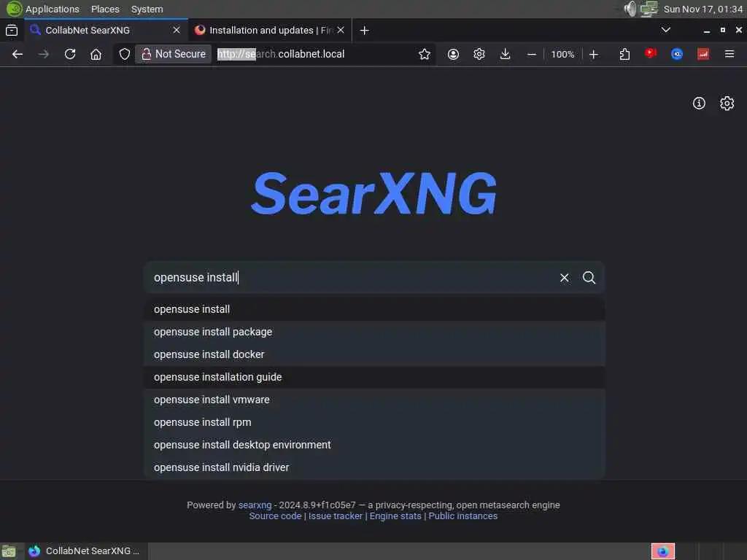Open the Firefox hamburger menu

click(729, 54)
